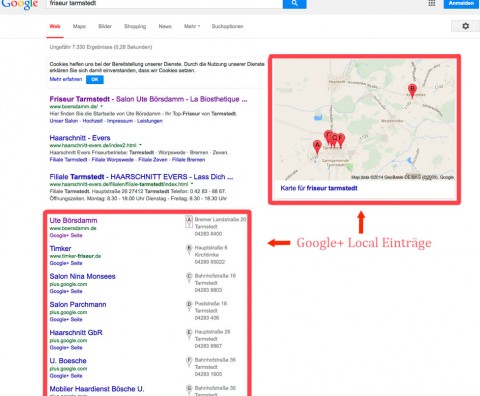480x396 pixels.
Task: Click marker C beside Bahnhofstraße 16
Action: 189,277
